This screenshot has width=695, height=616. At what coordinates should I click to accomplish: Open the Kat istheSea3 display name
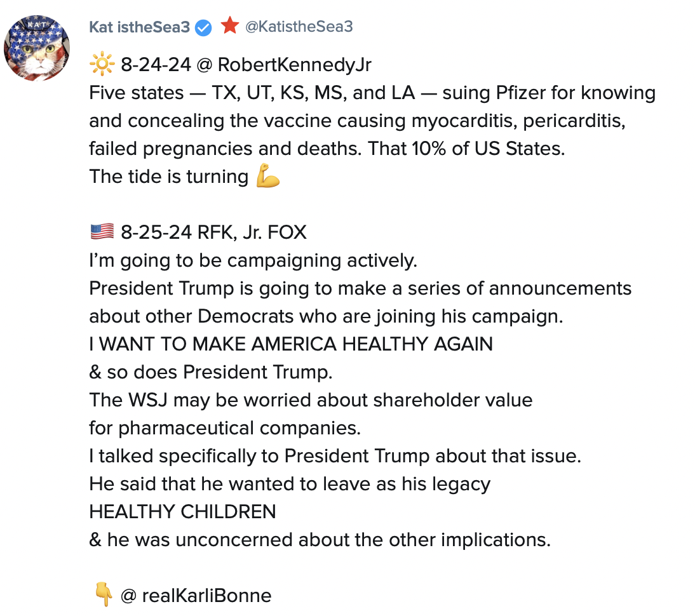[x=139, y=27]
